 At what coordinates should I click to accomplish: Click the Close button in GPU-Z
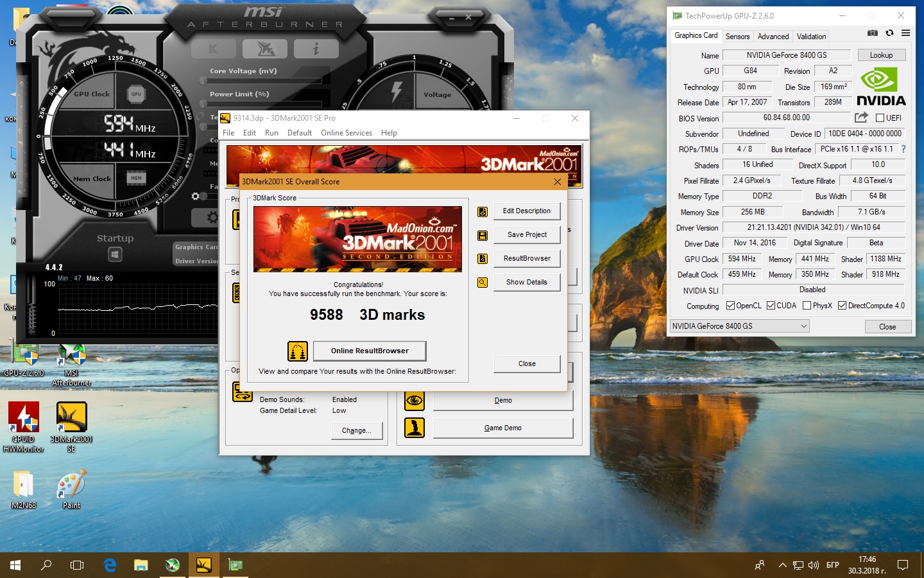click(887, 327)
